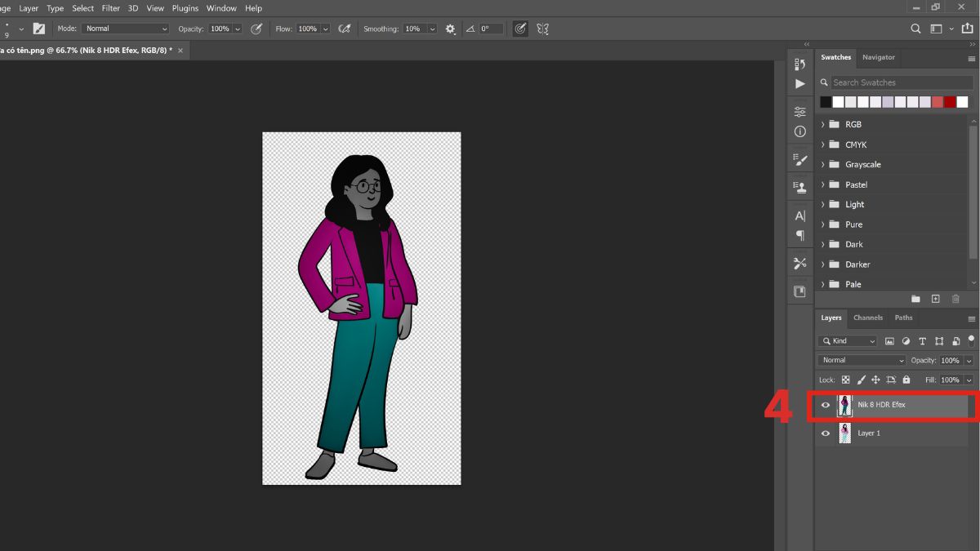
Task: Pick the black recent swatch
Action: 826,102
